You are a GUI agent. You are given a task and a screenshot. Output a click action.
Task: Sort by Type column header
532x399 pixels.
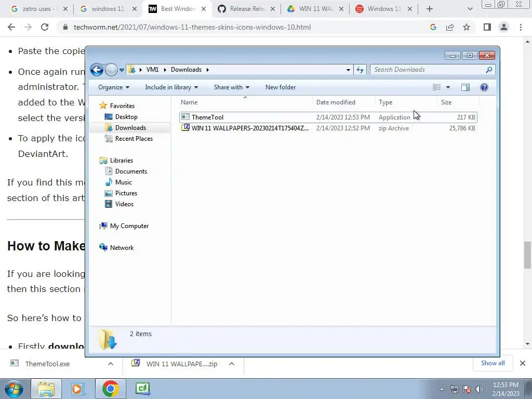pos(406,102)
